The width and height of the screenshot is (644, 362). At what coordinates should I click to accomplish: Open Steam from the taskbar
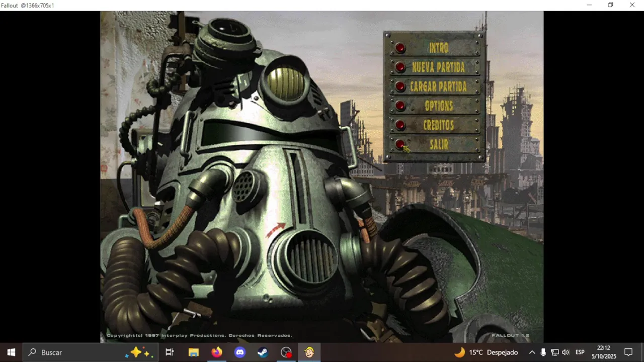click(x=263, y=352)
